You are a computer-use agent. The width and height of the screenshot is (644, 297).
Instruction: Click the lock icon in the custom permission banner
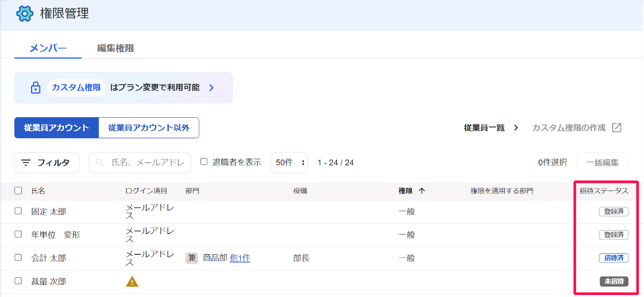click(36, 87)
